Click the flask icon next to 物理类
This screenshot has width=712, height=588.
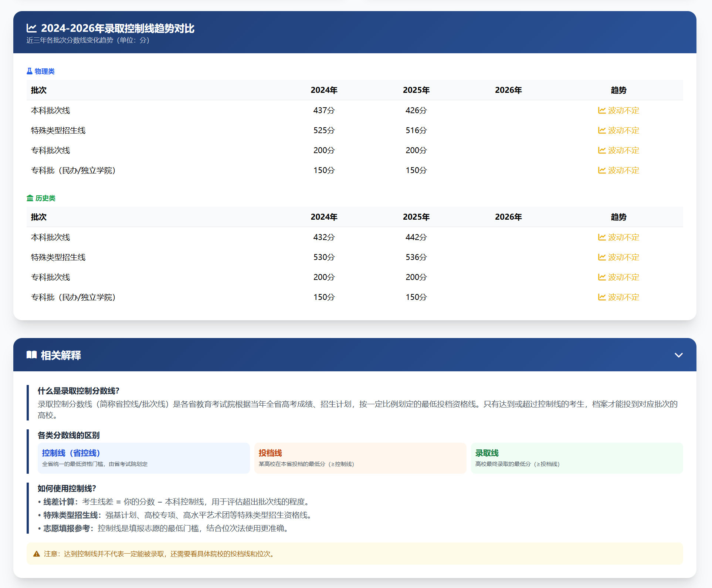pos(30,71)
